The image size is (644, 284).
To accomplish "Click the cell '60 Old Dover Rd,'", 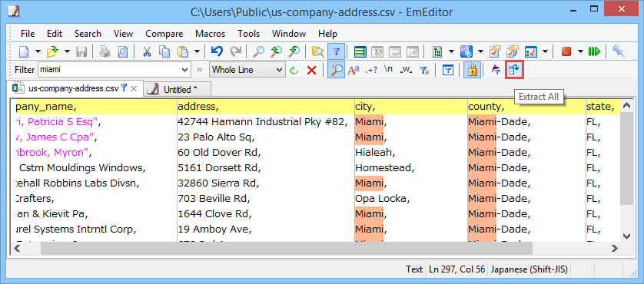I will (265, 153).
